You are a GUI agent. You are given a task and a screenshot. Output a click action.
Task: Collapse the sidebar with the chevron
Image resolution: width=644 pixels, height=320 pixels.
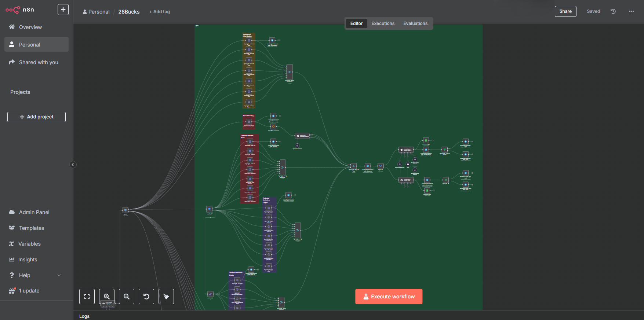tap(73, 165)
